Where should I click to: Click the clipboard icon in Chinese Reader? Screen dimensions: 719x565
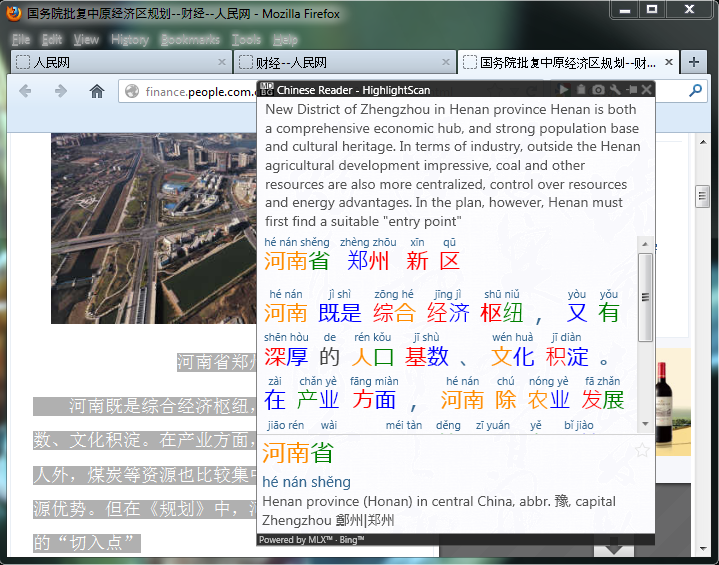point(581,89)
